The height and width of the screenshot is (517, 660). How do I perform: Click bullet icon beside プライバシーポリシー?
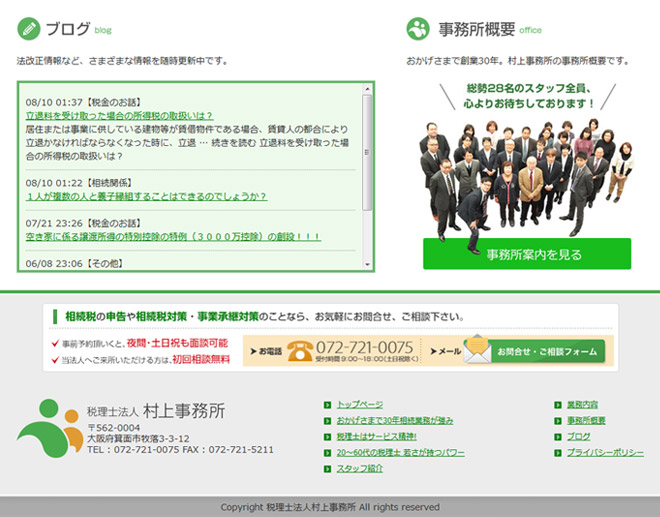coord(558,453)
